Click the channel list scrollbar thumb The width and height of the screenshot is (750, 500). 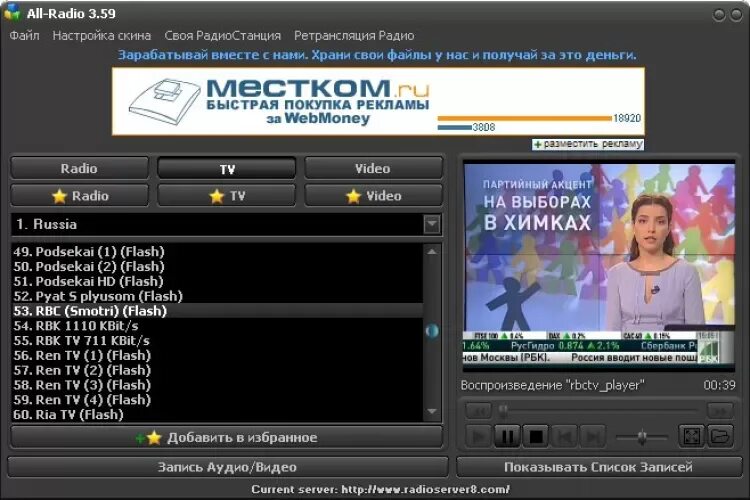[432, 331]
